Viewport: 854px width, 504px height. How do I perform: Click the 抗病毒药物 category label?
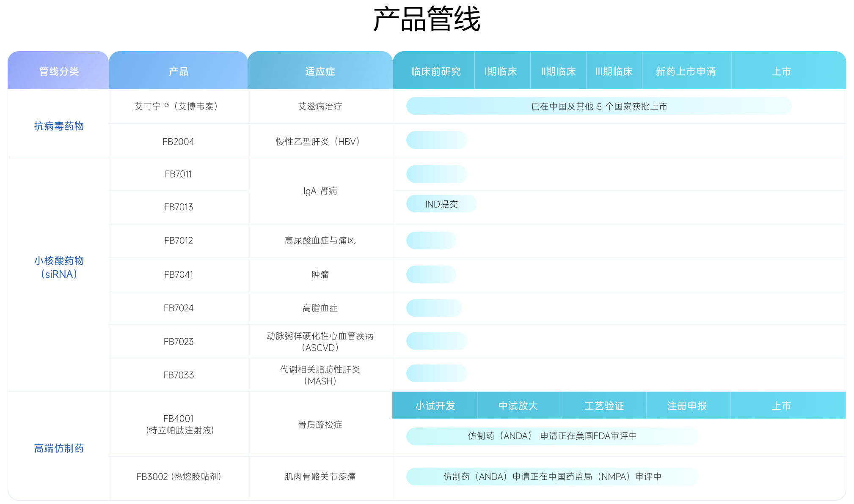pos(59,126)
